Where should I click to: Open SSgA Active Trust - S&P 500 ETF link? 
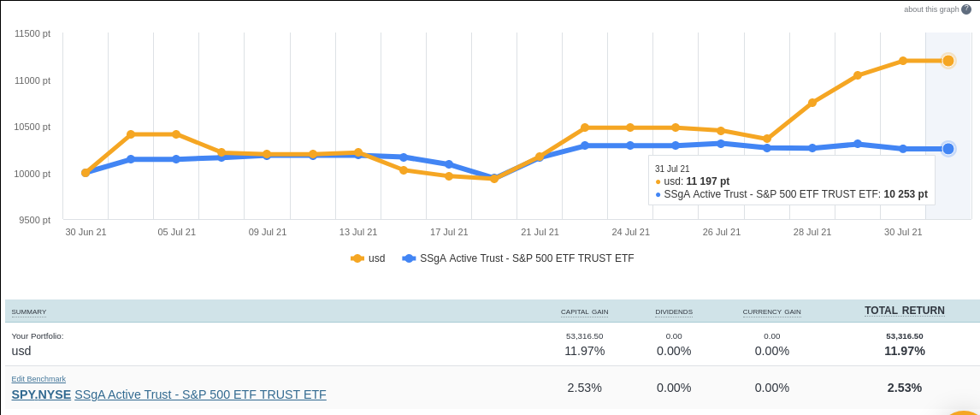(x=200, y=394)
